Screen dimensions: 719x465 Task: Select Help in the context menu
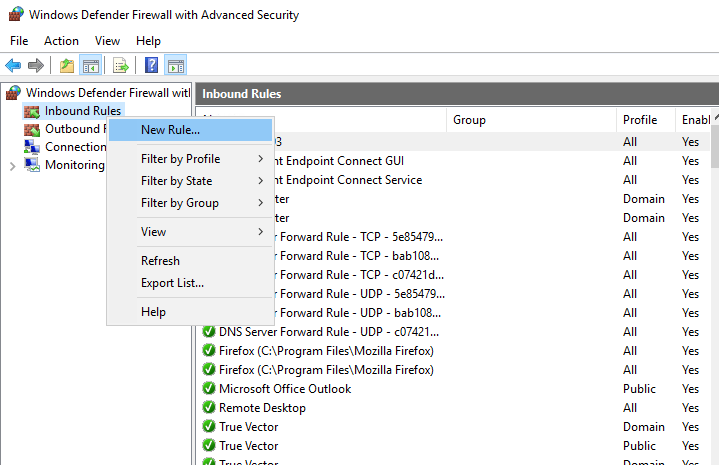tap(191, 312)
